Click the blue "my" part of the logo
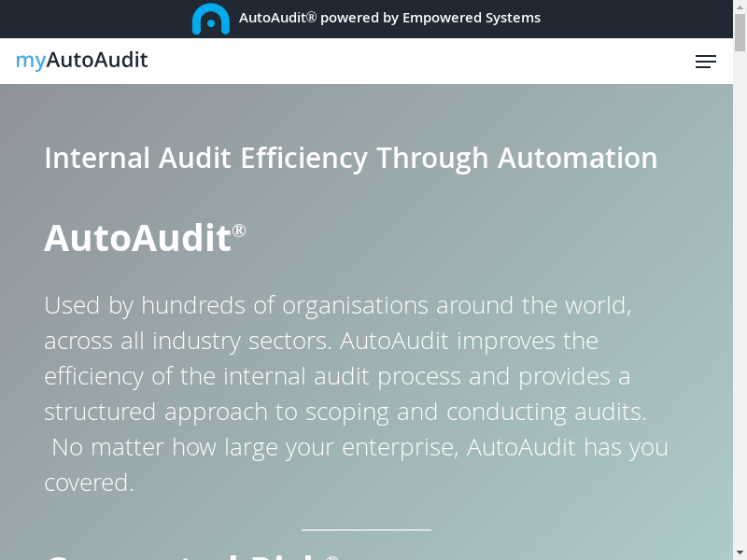The height and width of the screenshot is (560, 747). pyautogui.click(x=30, y=61)
